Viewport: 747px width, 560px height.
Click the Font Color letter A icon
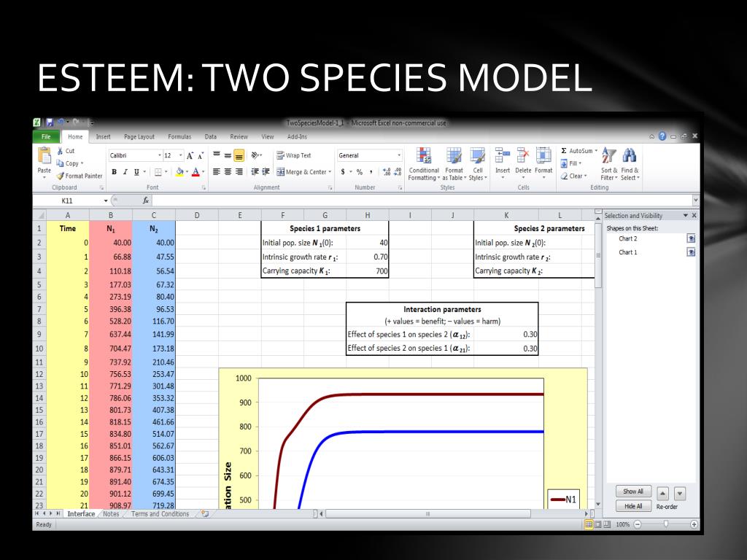click(x=196, y=172)
